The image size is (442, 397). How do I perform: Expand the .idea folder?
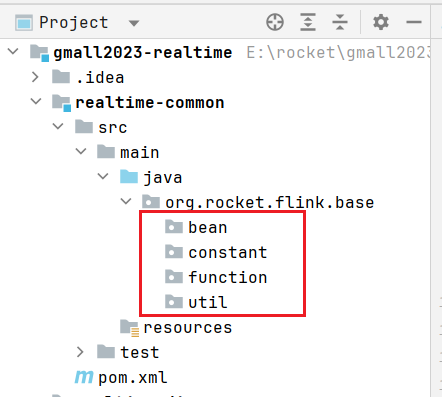coord(35,77)
